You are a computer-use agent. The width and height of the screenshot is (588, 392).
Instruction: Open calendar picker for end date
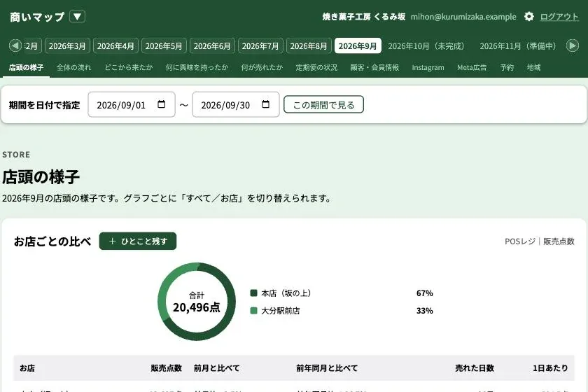pyautogui.click(x=265, y=104)
